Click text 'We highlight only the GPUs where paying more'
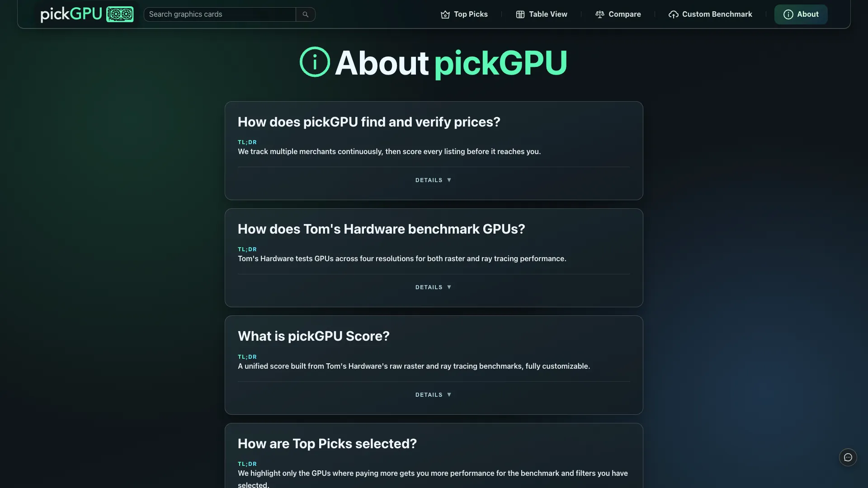The height and width of the screenshot is (488, 868). coord(319,473)
